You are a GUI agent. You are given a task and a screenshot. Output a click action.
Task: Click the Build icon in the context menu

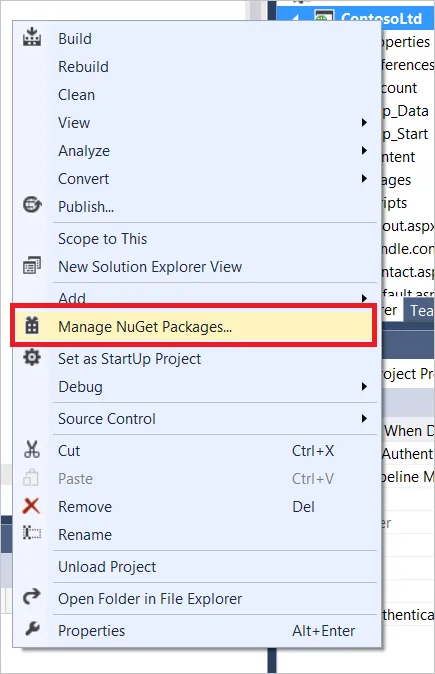coord(32,37)
